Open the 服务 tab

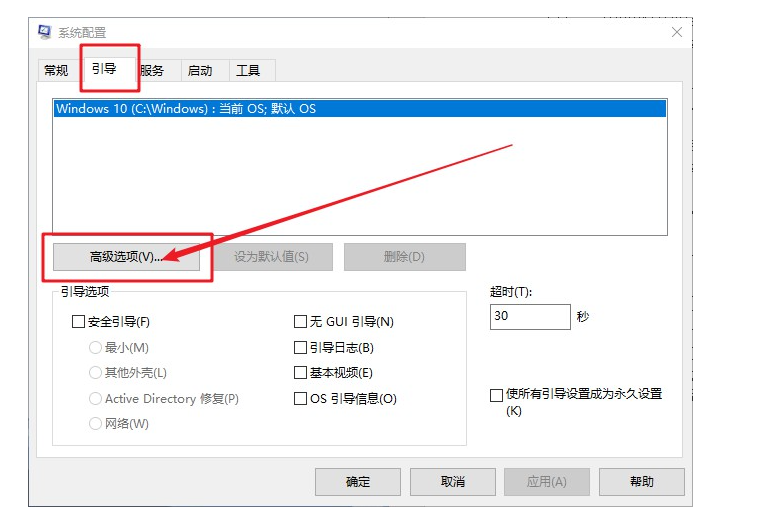coord(152,71)
